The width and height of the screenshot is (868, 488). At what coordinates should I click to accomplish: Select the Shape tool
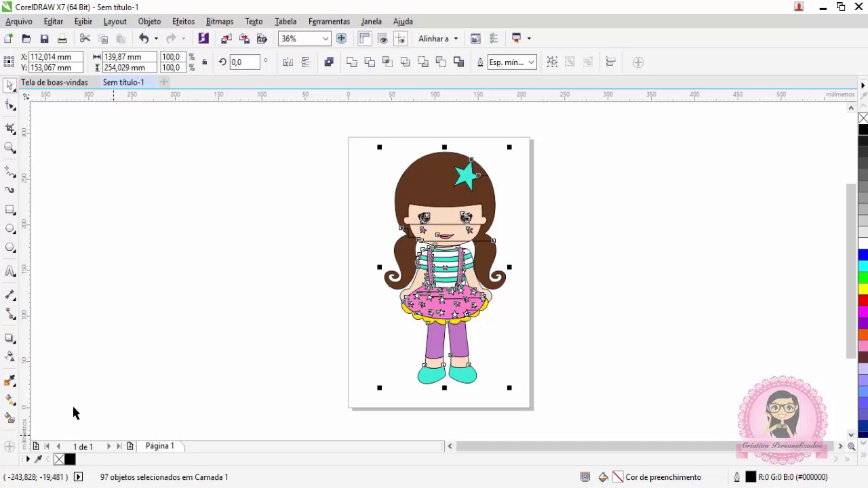point(9,105)
